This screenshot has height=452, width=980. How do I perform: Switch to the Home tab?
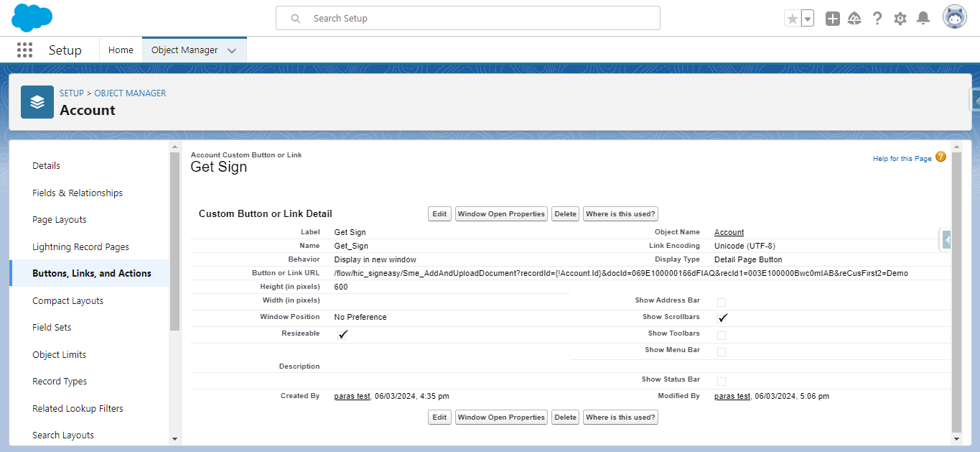121,50
